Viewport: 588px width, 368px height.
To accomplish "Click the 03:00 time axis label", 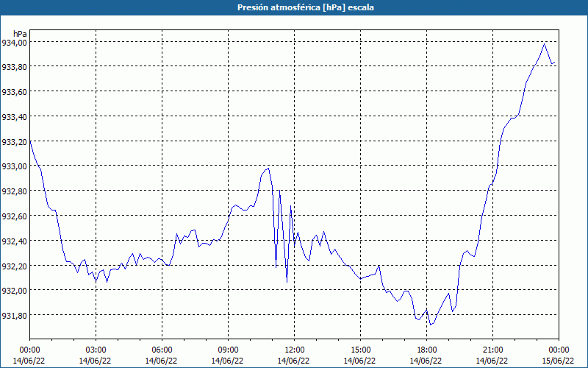I will point(96,350).
